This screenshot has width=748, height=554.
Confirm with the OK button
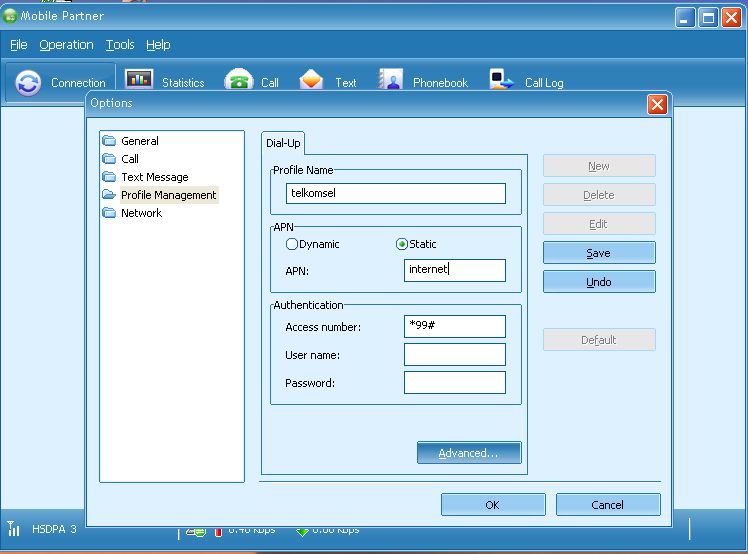point(493,505)
